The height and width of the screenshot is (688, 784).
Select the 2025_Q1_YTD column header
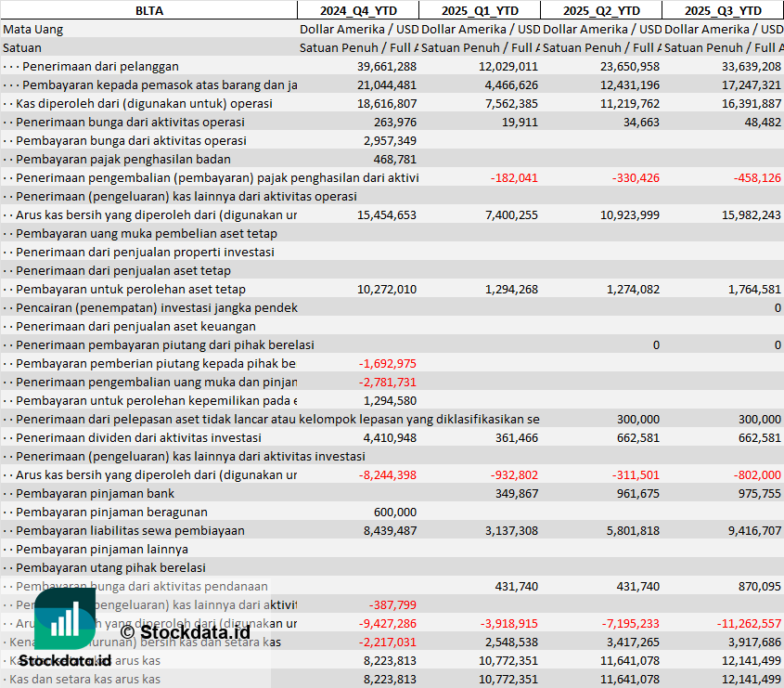(x=479, y=10)
